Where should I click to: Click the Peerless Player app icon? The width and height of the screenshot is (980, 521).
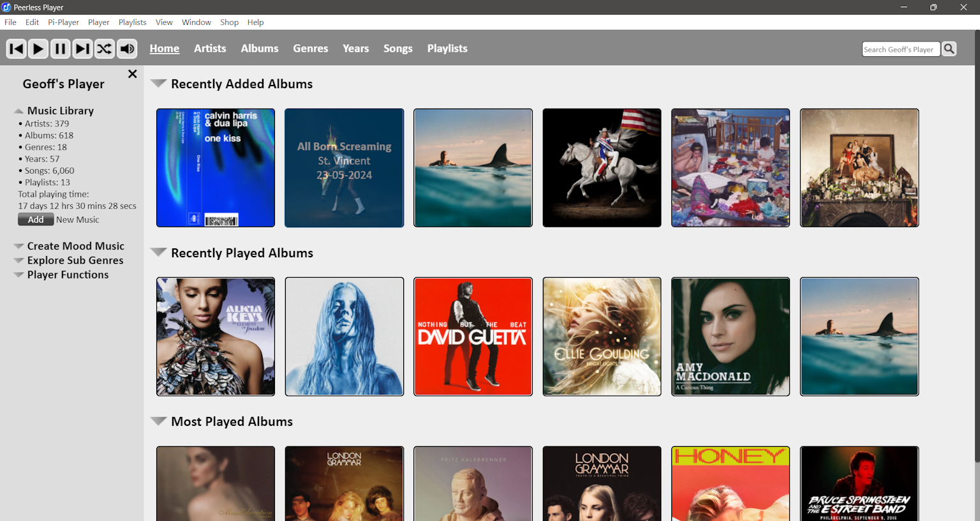(x=6, y=7)
